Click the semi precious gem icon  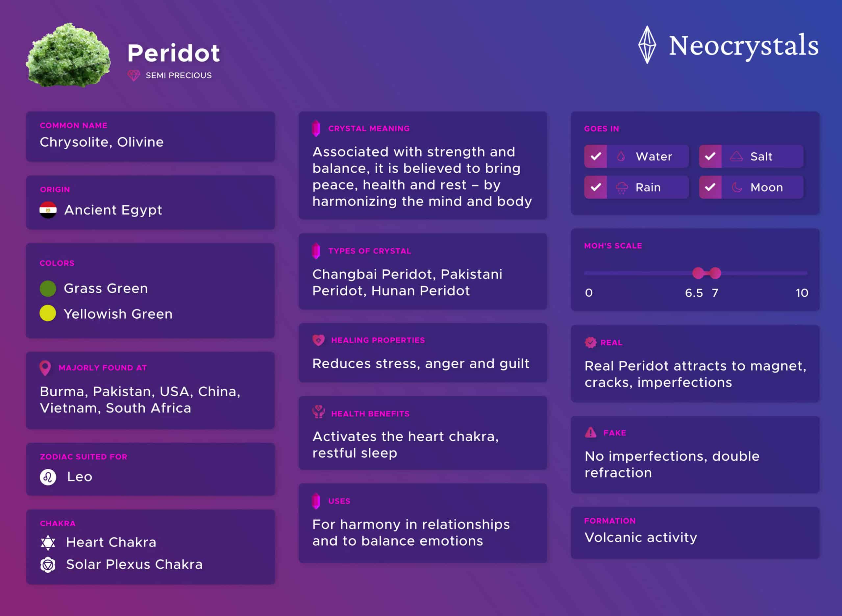pos(134,75)
